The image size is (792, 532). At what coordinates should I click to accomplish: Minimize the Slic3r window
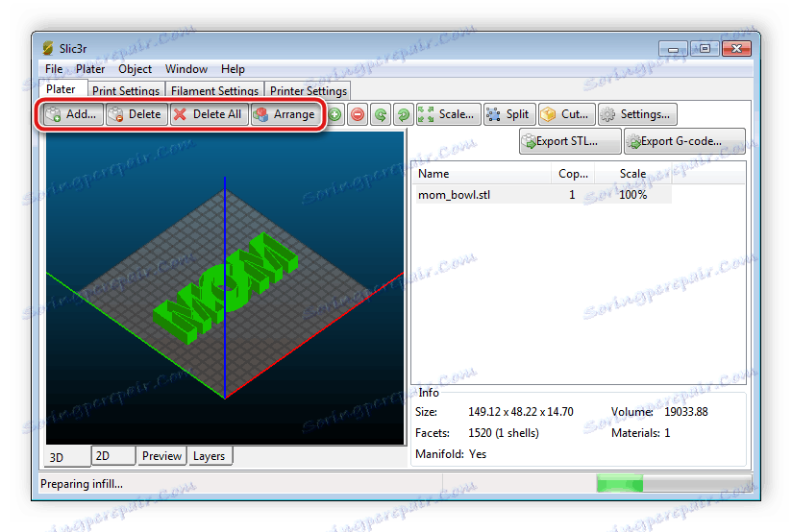click(673, 49)
